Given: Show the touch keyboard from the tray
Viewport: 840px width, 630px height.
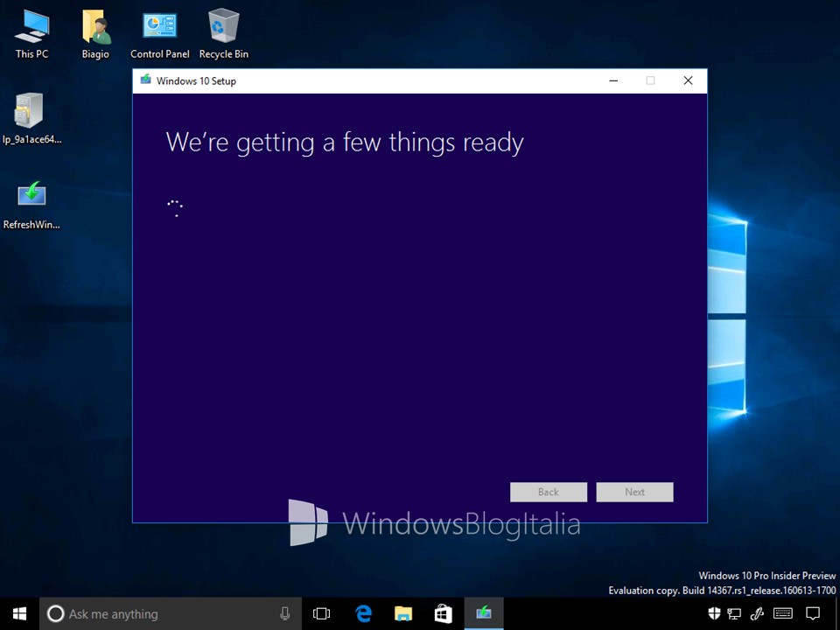Looking at the screenshot, I should click(783, 614).
